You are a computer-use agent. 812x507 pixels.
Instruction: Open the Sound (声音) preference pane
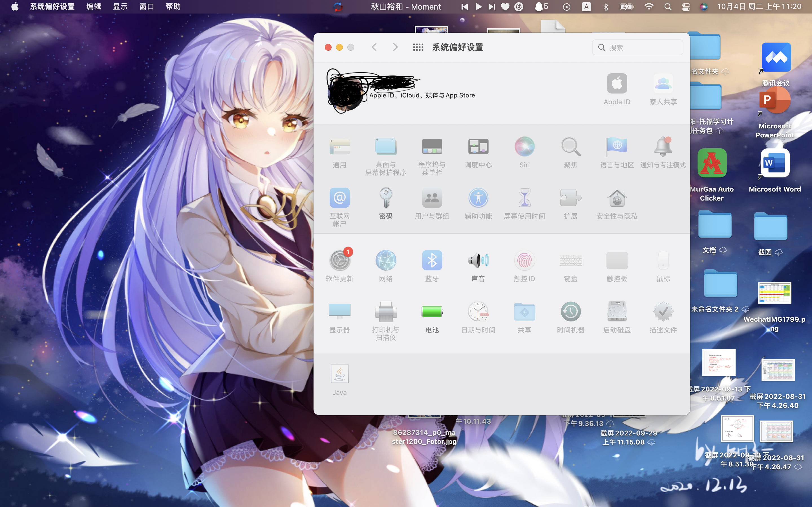pyautogui.click(x=478, y=261)
